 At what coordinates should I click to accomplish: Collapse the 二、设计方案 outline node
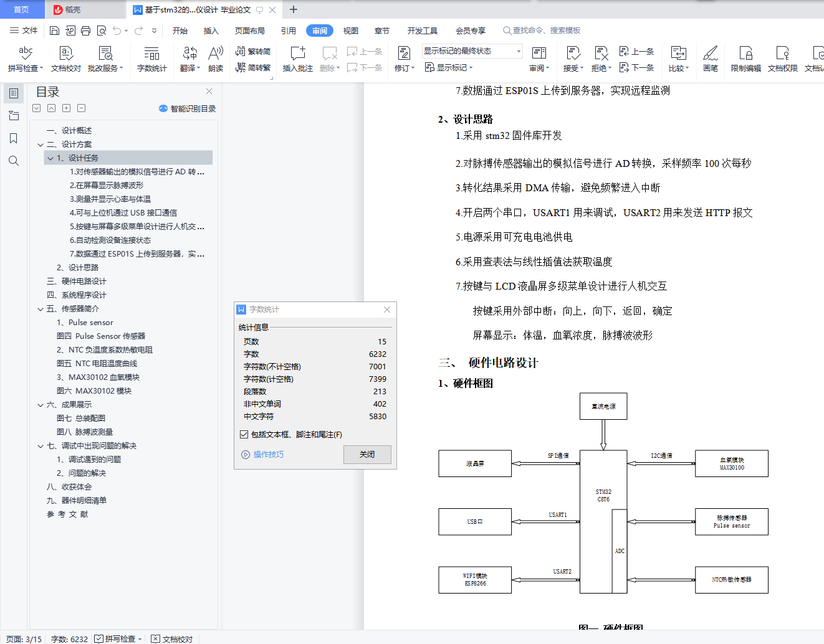(x=41, y=144)
